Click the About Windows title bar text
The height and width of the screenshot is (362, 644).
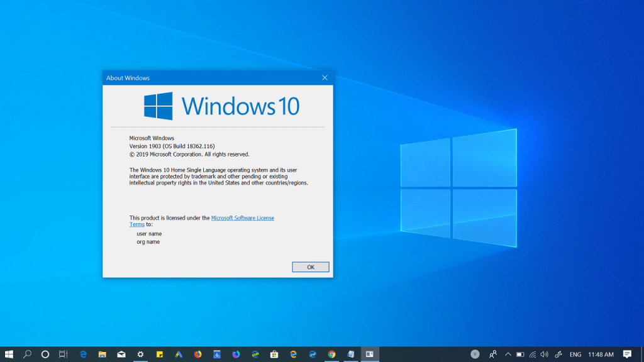pos(128,78)
